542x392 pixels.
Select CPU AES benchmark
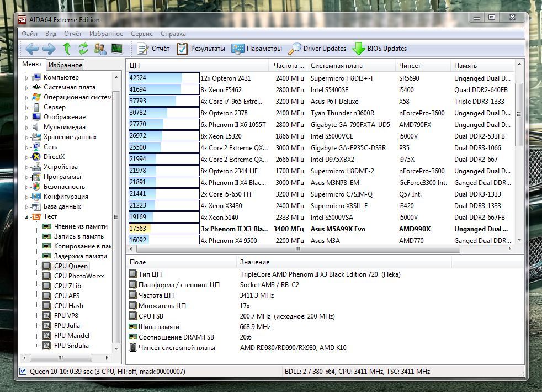click(67, 296)
